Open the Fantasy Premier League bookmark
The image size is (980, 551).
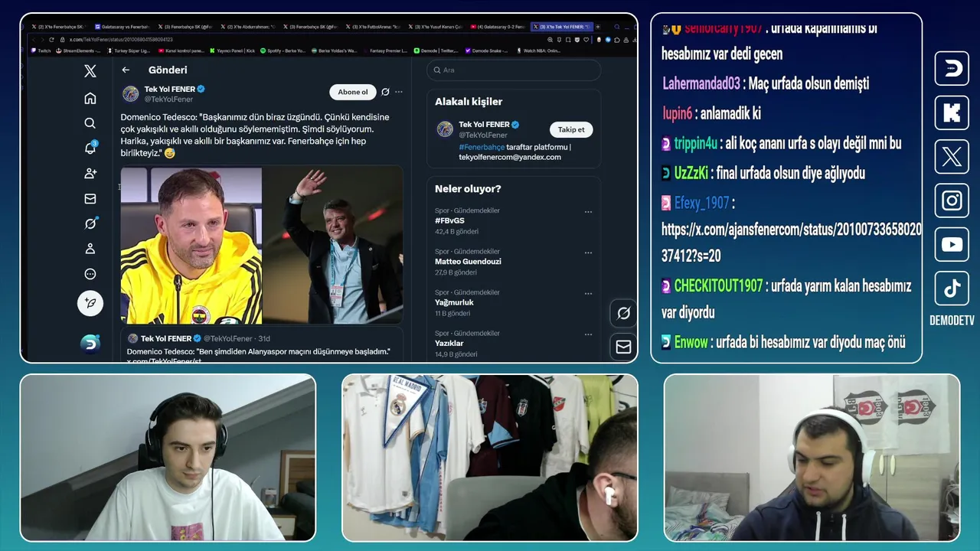[385, 51]
